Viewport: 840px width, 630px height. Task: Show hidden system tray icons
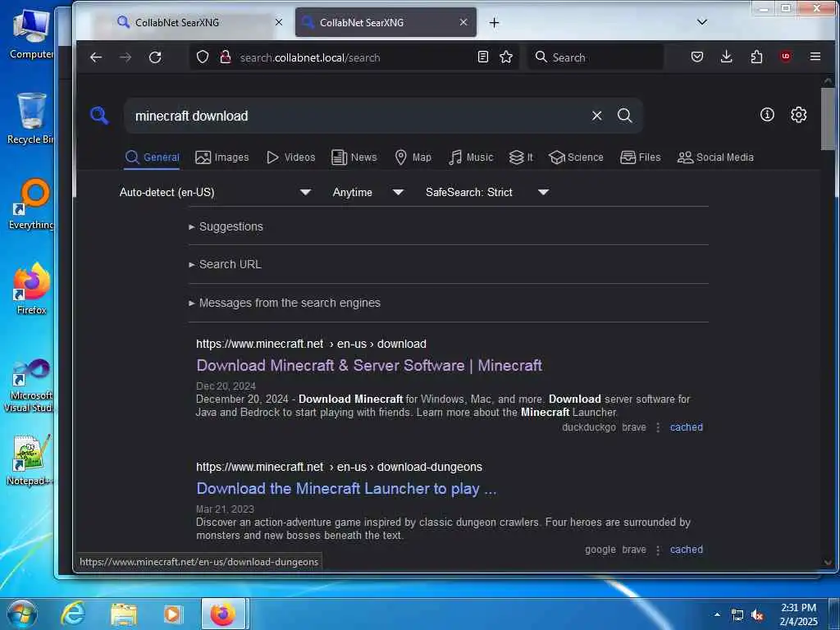click(x=717, y=614)
